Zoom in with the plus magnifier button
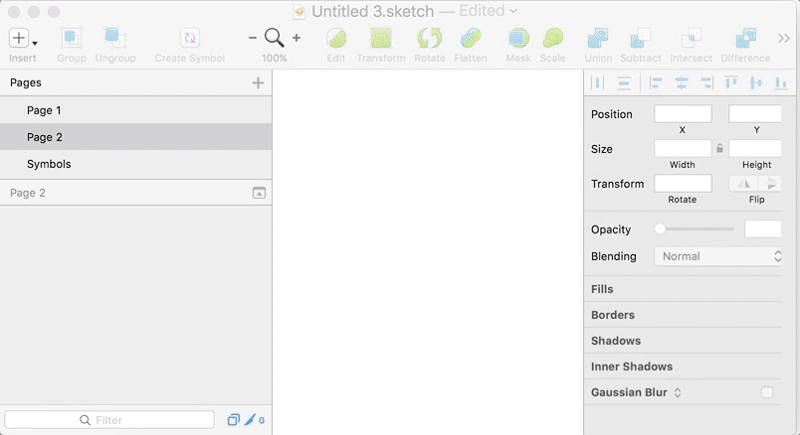This screenshot has width=800, height=435. 296,38
